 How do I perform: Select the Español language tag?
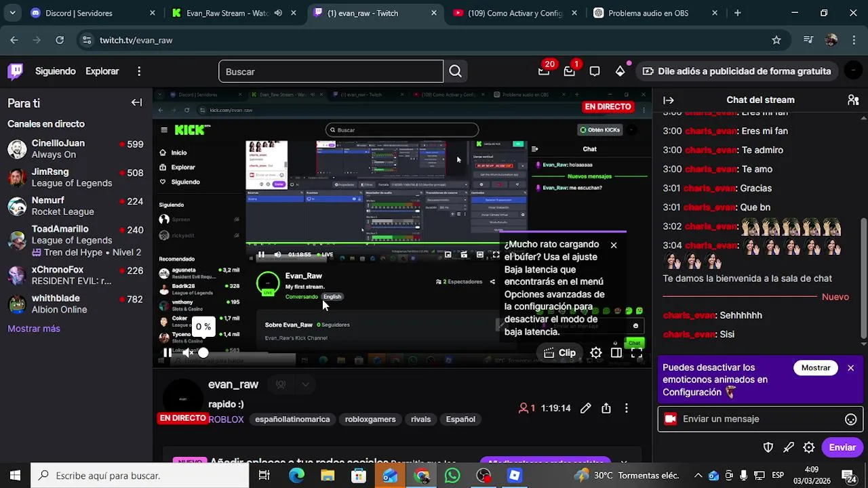[x=460, y=420]
